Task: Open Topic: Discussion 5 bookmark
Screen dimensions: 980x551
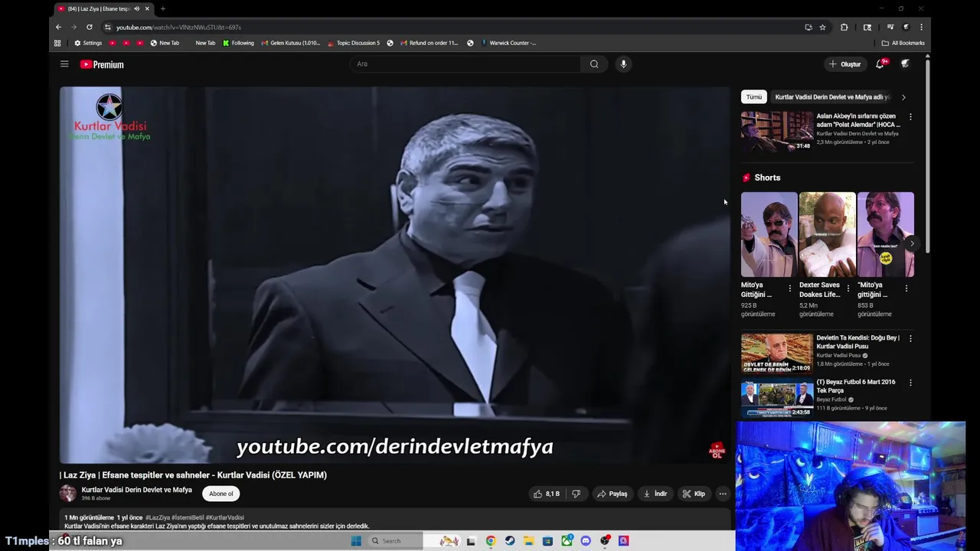Action: (354, 43)
